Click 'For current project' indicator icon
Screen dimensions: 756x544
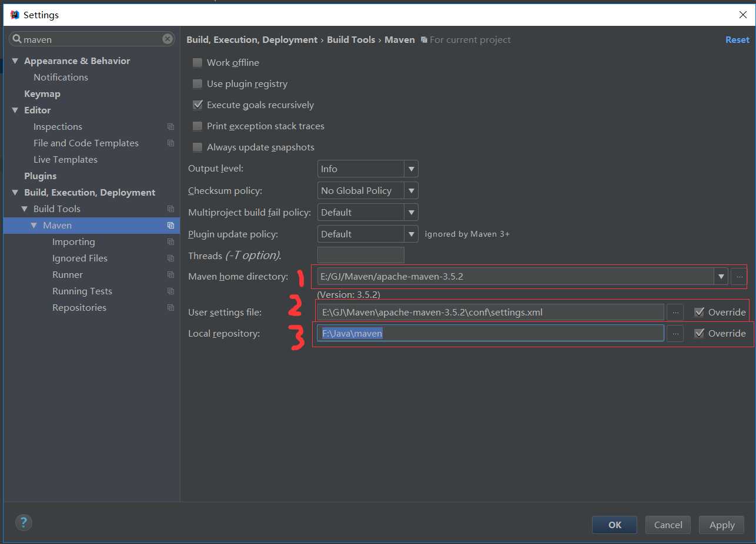coord(424,40)
